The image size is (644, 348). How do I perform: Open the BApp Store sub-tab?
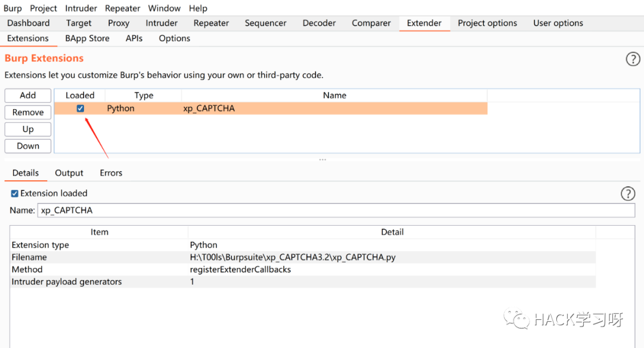(88, 38)
